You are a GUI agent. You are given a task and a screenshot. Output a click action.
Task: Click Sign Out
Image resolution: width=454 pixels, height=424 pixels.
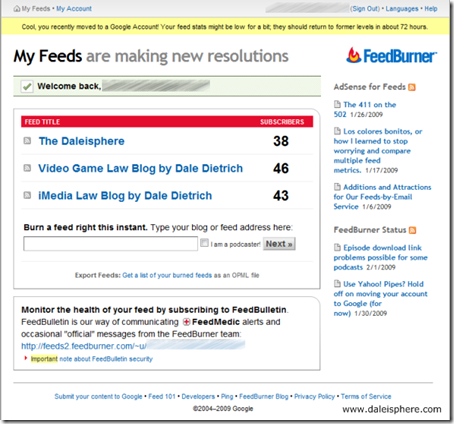365,9
